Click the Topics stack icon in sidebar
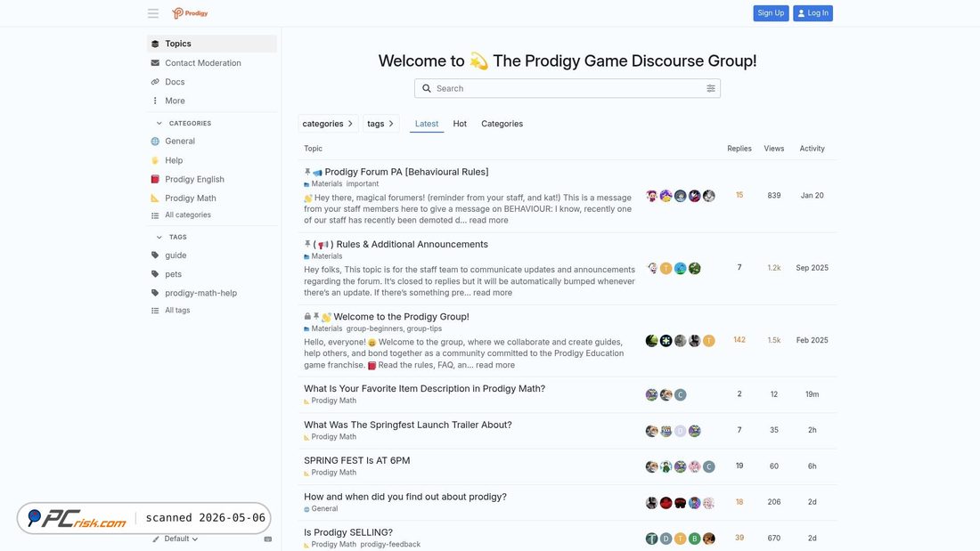Viewport: 980px width, 551px height. 155,44
